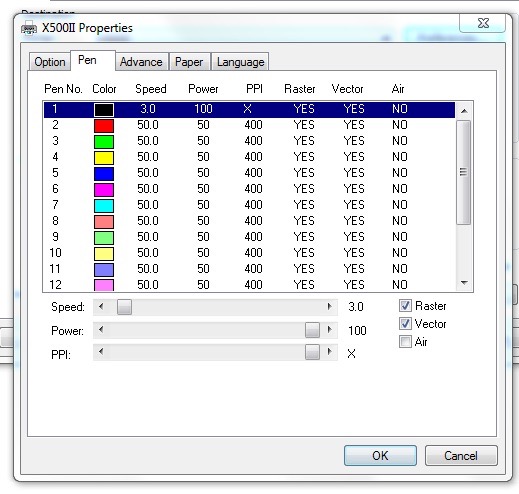This screenshot has height=494, width=519.
Task: Click the Speed slider thumb
Action: coord(124,307)
